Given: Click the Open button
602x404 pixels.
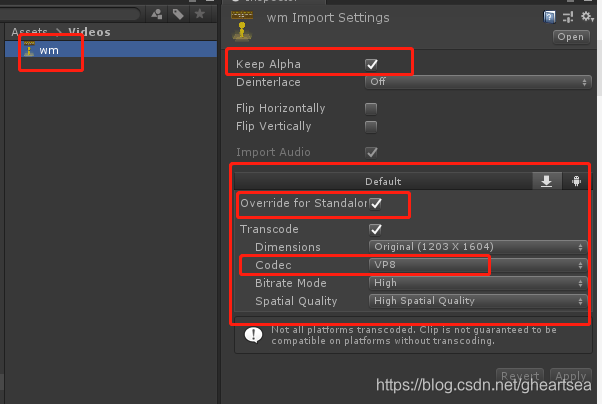Looking at the screenshot, I should coord(571,37).
